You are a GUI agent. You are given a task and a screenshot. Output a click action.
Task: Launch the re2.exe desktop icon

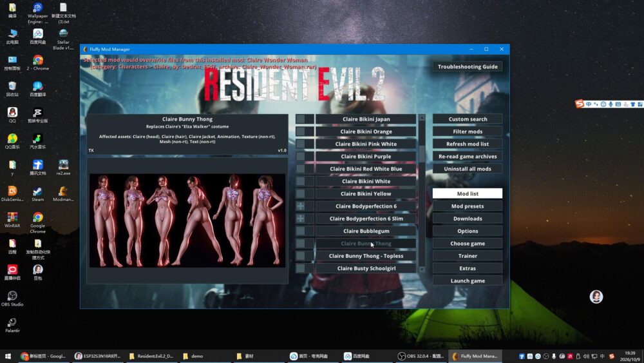[x=63, y=168]
